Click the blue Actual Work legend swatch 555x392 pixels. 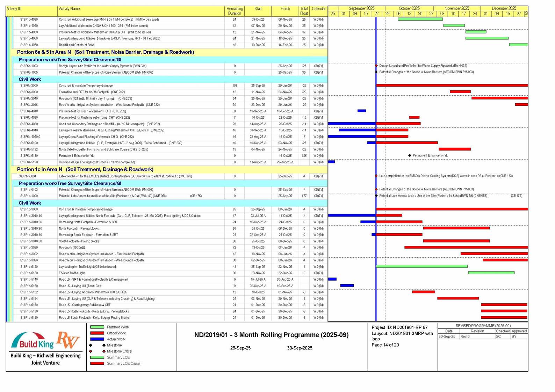(x=97, y=339)
